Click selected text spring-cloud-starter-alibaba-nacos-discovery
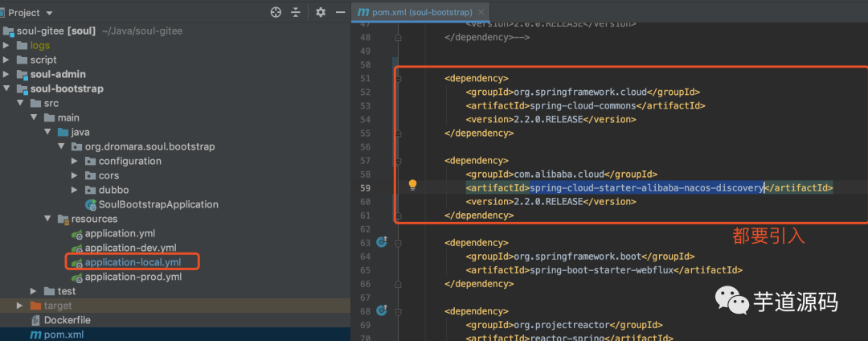 coord(647,188)
